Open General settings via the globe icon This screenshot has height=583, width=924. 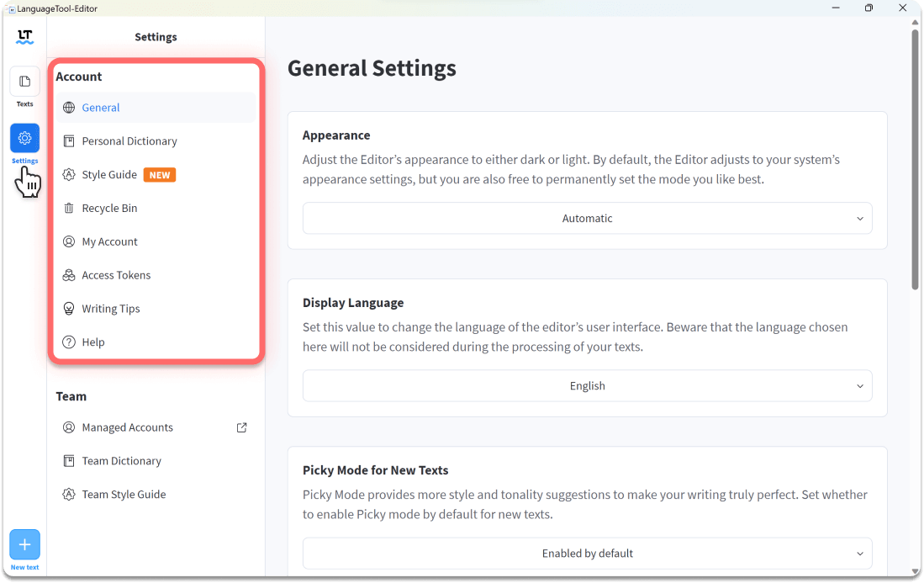coord(69,108)
